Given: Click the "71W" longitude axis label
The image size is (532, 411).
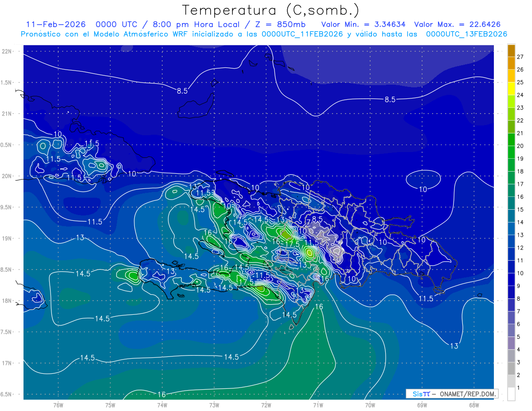Looking at the screenshot, I should (x=318, y=405).
